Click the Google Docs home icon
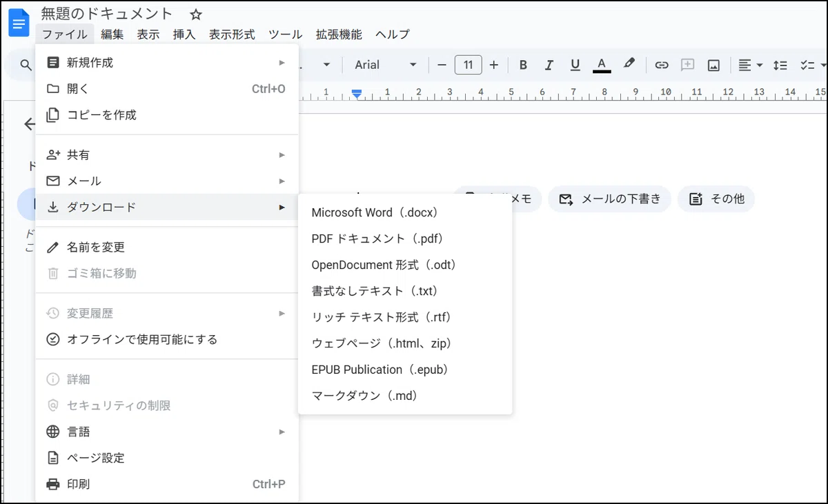 pos(19,23)
